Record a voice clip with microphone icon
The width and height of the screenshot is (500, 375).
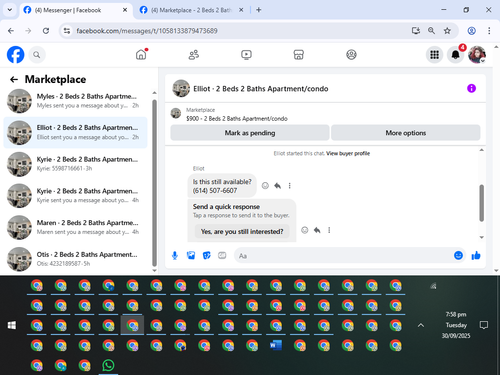coord(175,256)
